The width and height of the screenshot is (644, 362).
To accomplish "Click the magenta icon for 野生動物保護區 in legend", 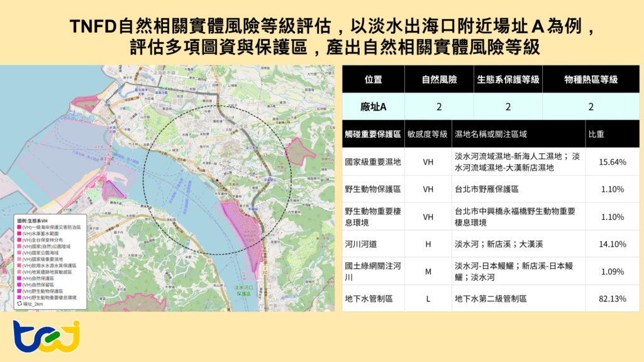I will click(x=18, y=292).
